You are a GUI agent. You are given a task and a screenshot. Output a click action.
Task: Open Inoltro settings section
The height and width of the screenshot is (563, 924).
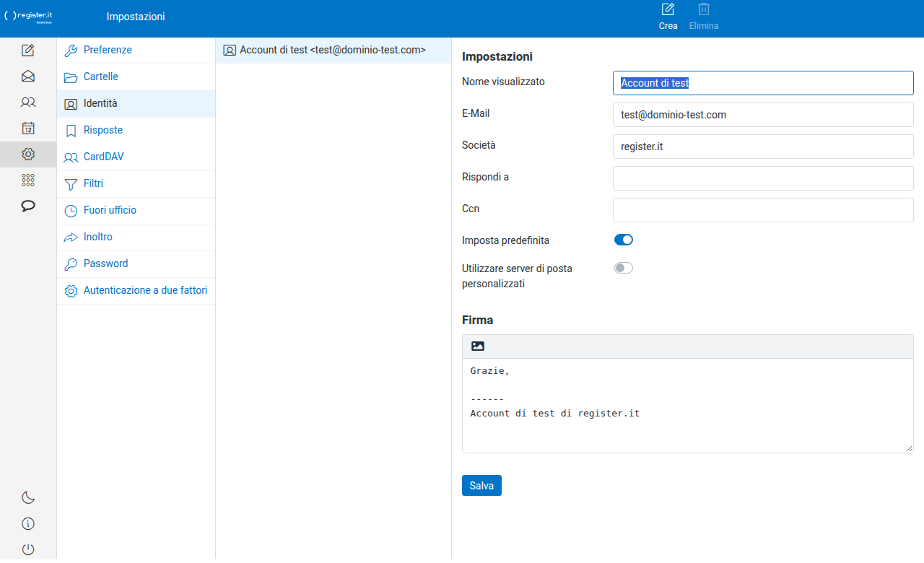pos(136,237)
